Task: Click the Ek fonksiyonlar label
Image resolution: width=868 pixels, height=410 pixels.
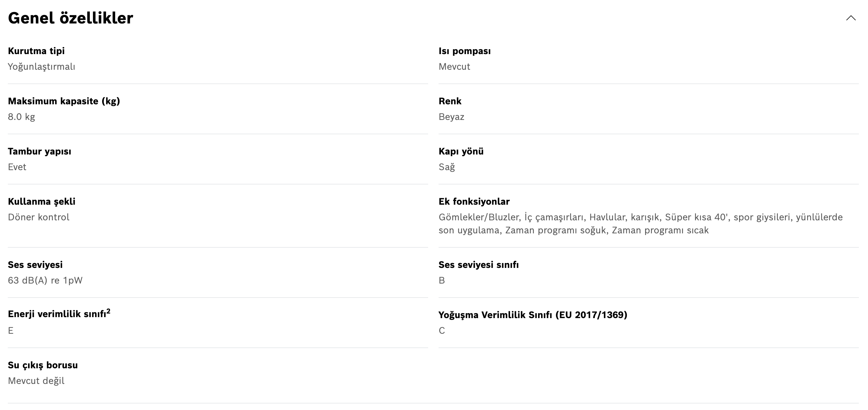Action: [x=474, y=202]
